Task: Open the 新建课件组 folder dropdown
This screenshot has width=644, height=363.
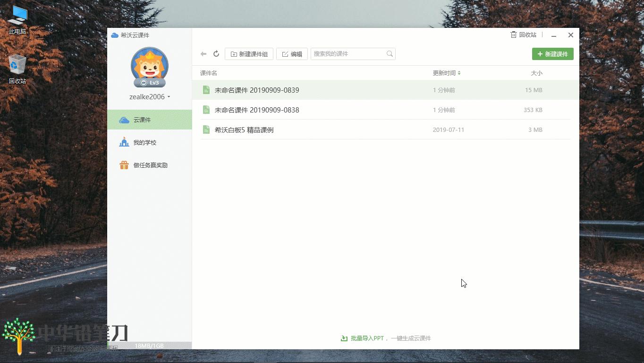Action: click(249, 53)
